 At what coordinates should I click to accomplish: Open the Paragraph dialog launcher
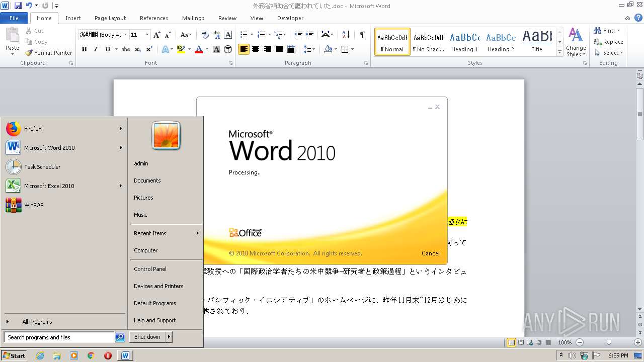366,63
